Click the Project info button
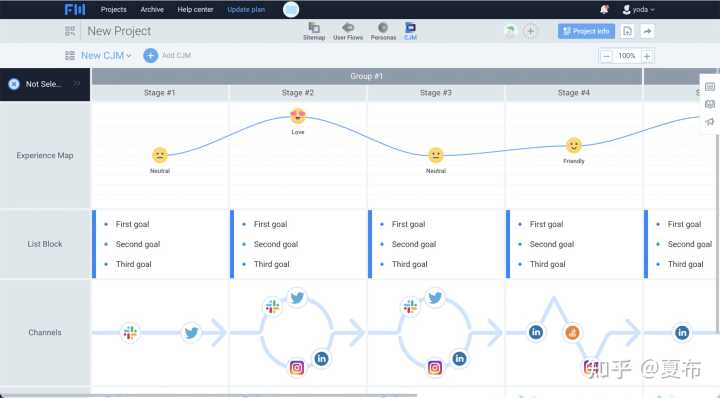Viewport: 720px width, 398px height. click(586, 31)
